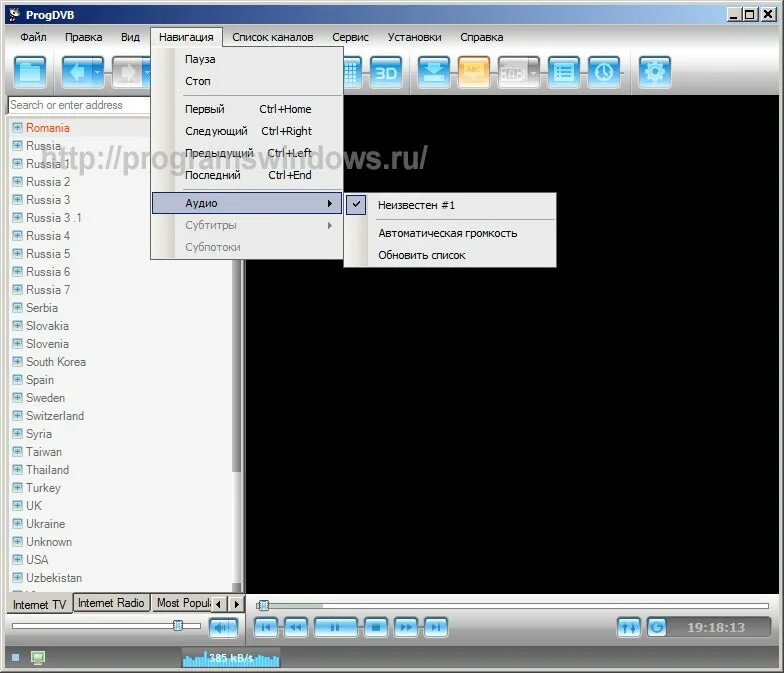Select Последний menu entry
This screenshot has width=784, height=673.
(248, 175)
